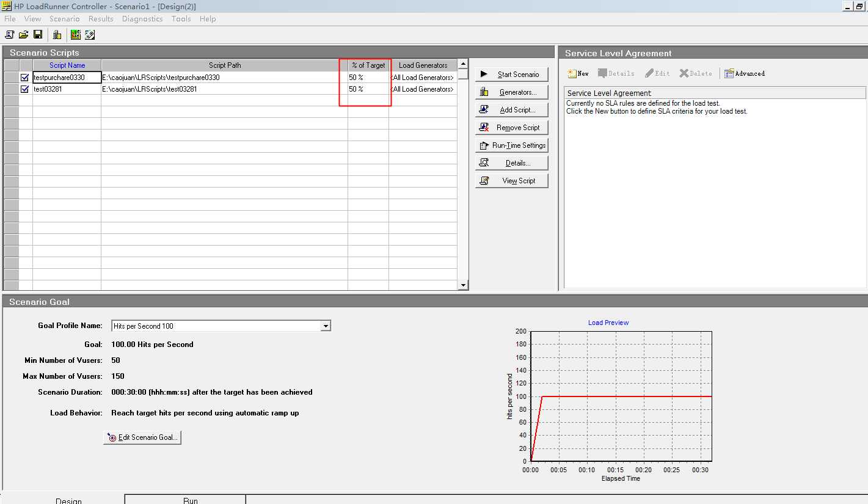Click the Load Preview graph title
This screenshot has height=504, width=868.
[x=608, y=323]
